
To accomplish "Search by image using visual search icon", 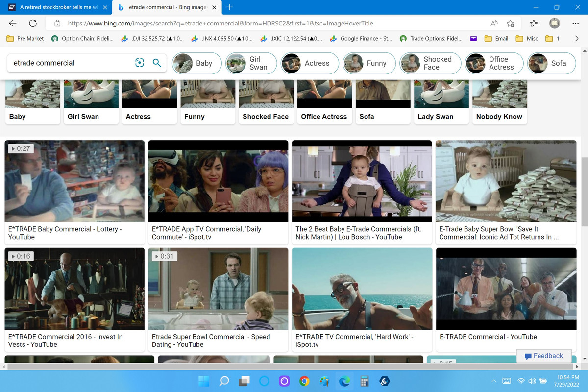I will [139, 63].
